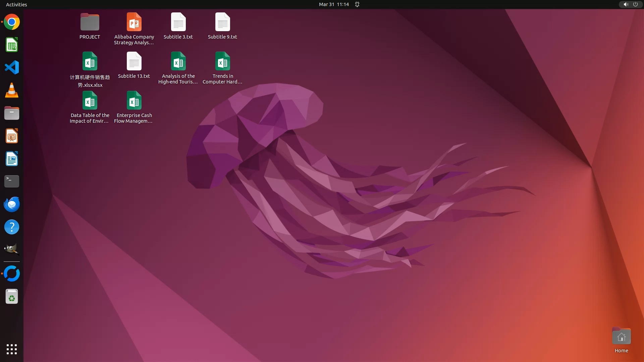Viewport: 644px width, 362px height.
Task: Show all applications grid
Action: (12, 349)
